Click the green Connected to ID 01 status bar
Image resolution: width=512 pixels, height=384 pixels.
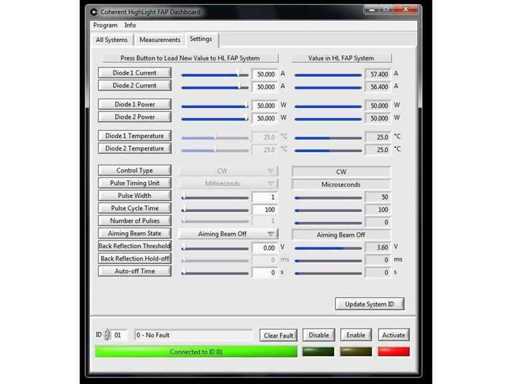point(196,352)
